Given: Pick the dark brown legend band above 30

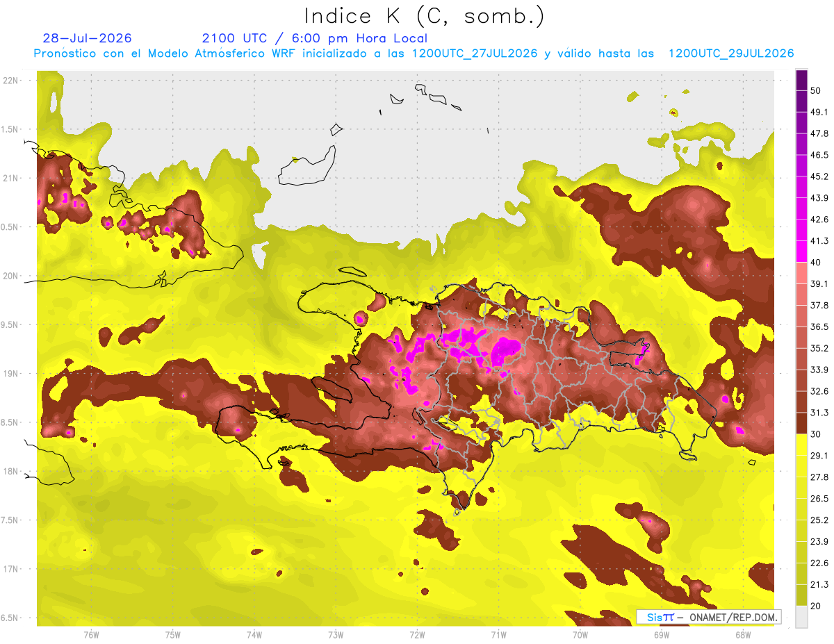Looking at the screenshot, I should (x=802, y=424).
